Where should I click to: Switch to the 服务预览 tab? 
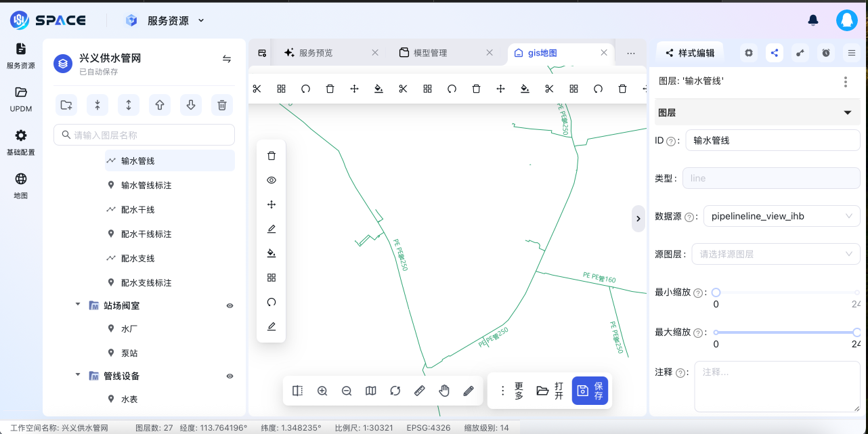pyautogui.click(x=318, y=52)
